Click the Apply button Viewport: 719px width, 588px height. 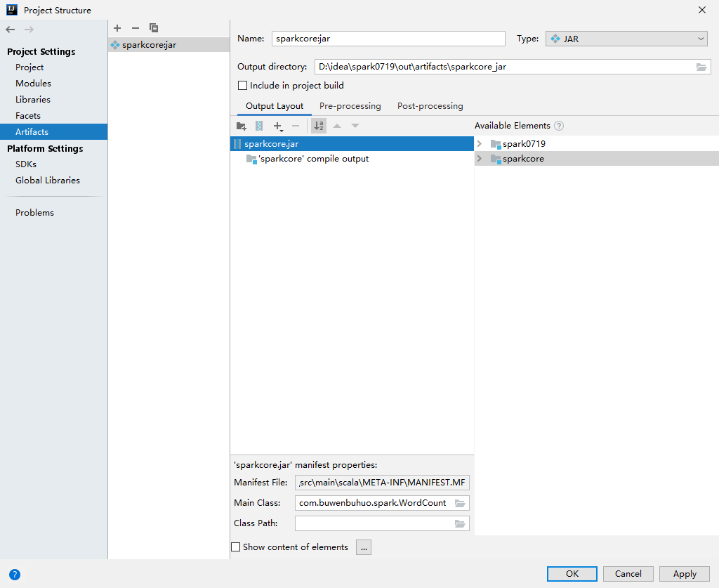tap(685, 574)
